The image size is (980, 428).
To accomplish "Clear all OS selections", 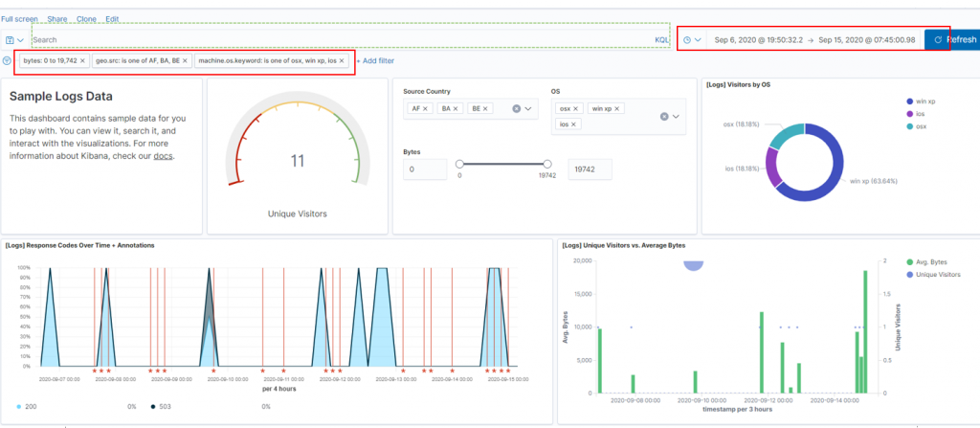I will click(x=664, y=117).
